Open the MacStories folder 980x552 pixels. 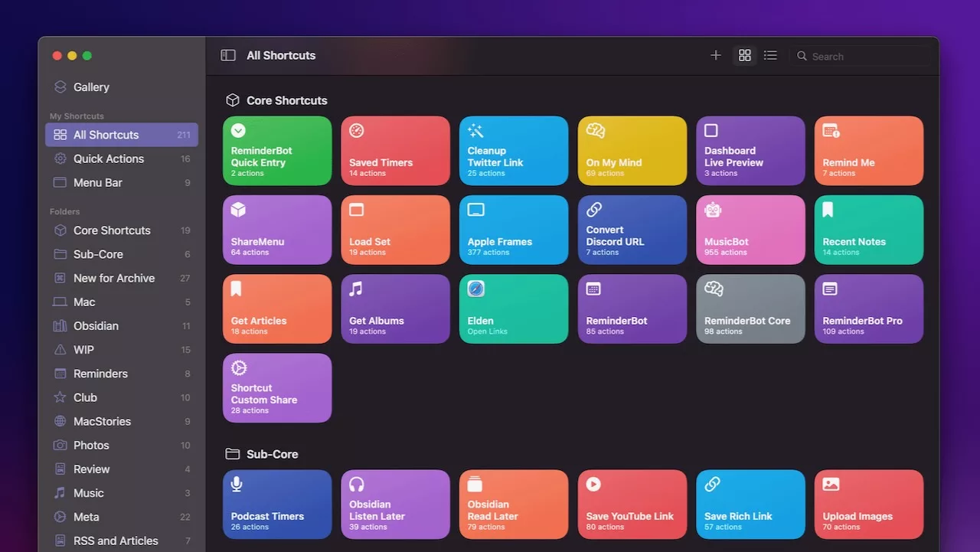tap(122, 421)
